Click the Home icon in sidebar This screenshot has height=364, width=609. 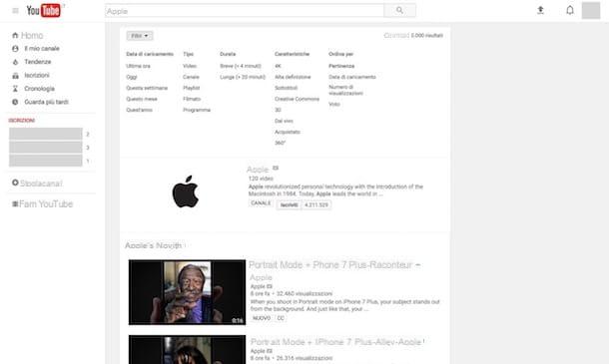pos(15,35)
